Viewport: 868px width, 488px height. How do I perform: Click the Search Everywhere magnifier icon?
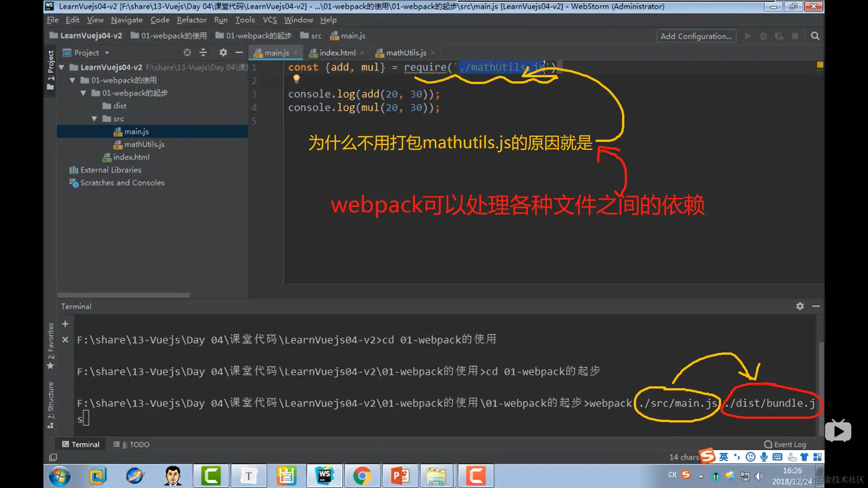pos(815,36)
